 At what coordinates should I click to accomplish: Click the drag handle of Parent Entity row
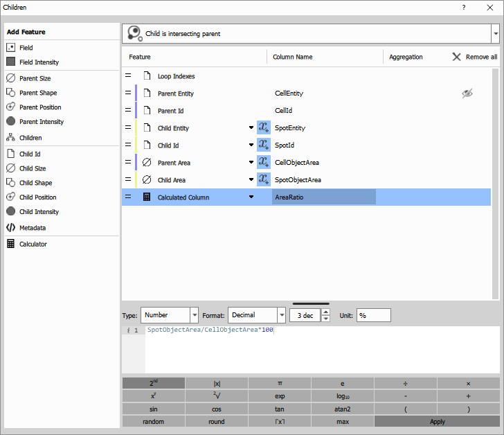(x=128, y=93)
